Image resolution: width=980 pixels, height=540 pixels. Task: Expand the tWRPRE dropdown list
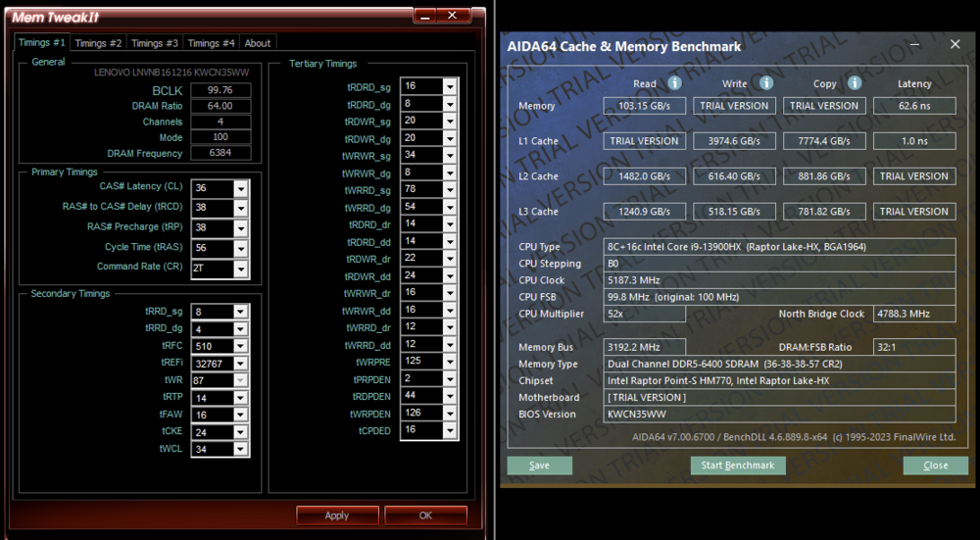tap(450, 362)
